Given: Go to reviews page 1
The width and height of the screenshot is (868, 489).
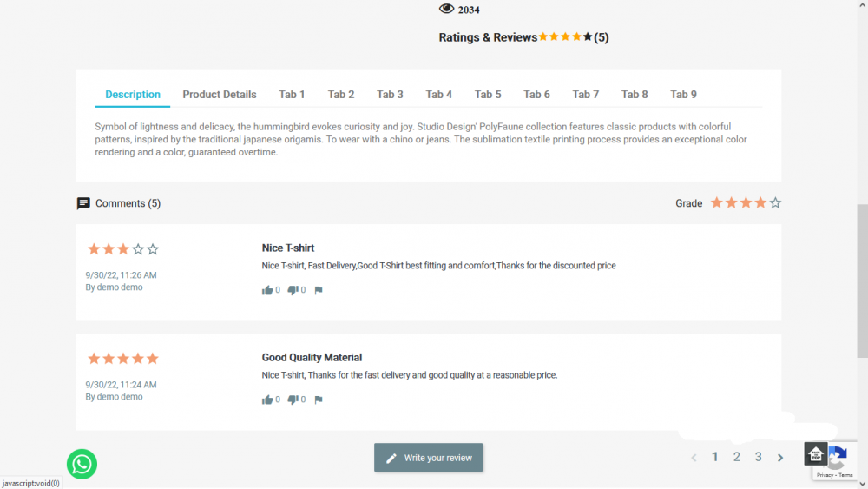Looking at the screenshot, I should [714, 457].
